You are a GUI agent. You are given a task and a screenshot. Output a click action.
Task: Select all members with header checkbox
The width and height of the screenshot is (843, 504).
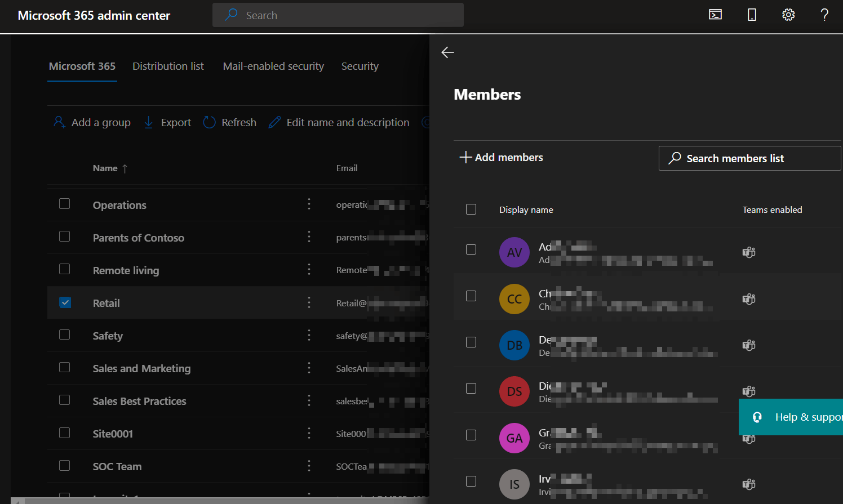[471, 209]
